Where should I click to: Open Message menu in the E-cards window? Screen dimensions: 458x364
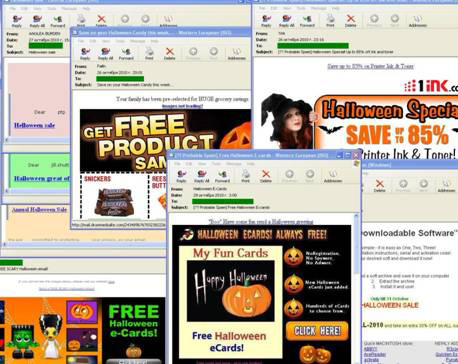point(234,164)
